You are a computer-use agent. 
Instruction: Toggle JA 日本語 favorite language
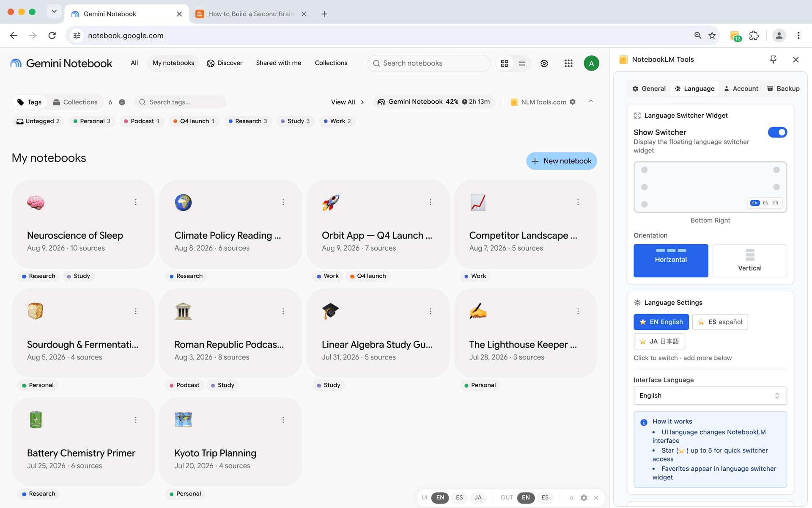(659, 341)
